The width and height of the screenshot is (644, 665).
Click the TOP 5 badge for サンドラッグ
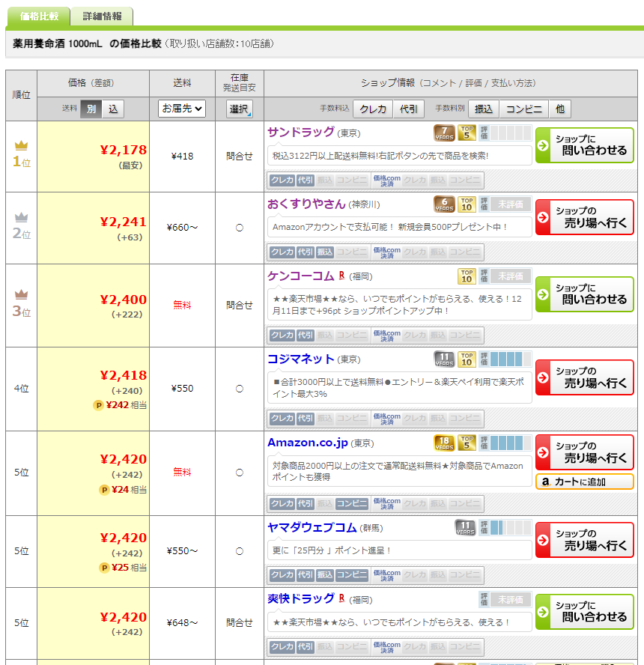click(467, 133)
